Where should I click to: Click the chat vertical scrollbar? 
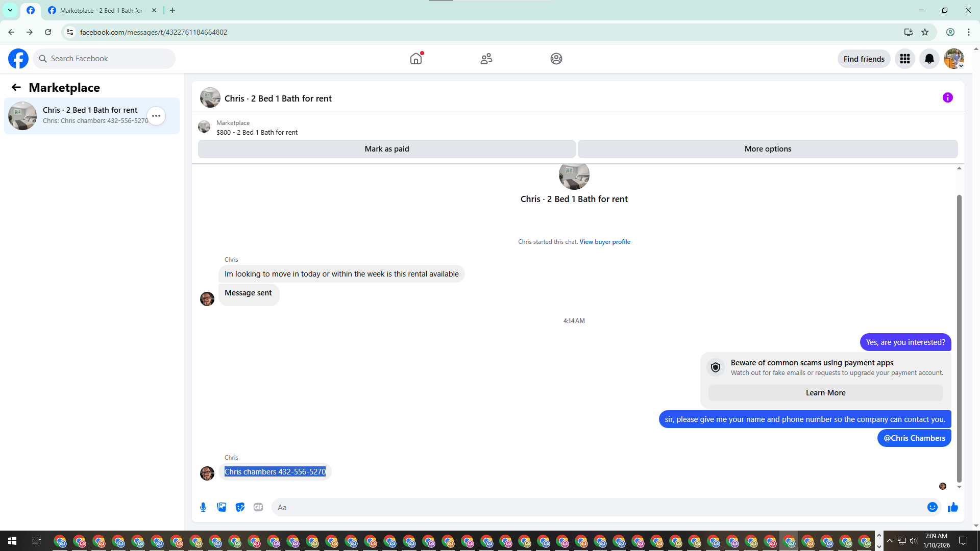(959, 337)
